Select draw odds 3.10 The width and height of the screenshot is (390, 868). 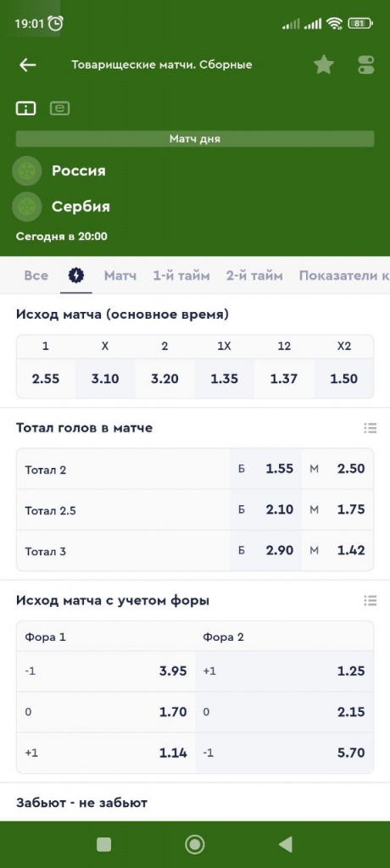pos(104,379)
